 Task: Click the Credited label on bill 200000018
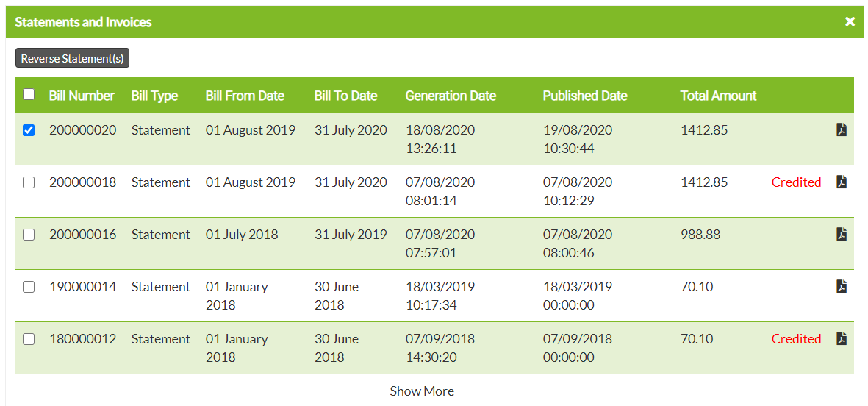796,182
